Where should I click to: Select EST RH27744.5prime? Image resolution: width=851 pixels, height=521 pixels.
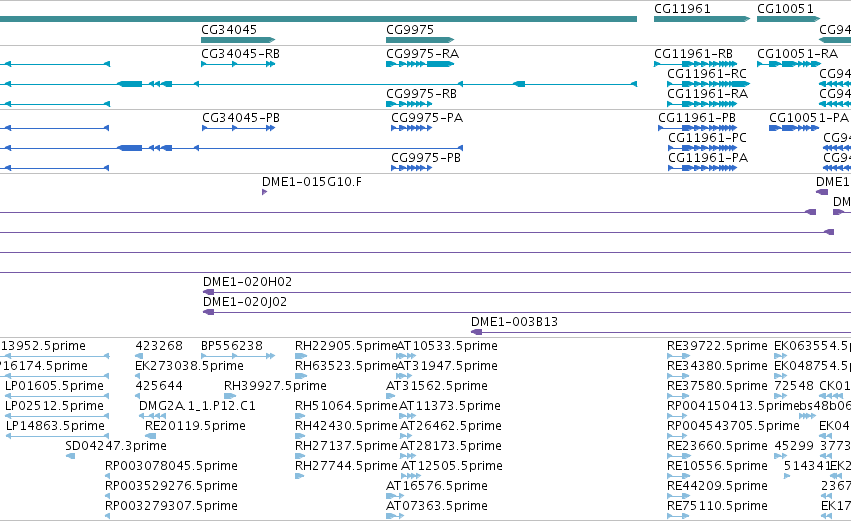click(346, 466)
